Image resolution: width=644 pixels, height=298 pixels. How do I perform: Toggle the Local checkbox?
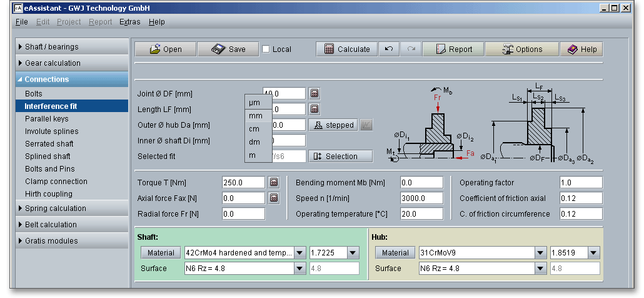coord(266,49)
